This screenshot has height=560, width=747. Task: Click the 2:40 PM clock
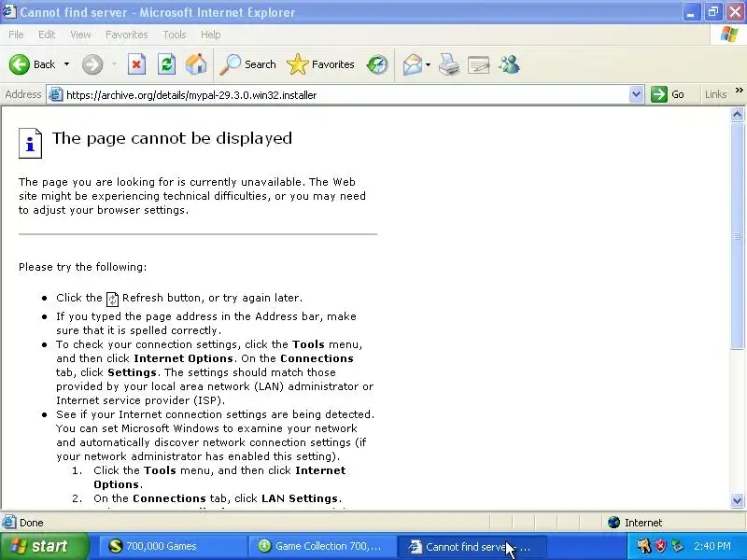pos(712,546)
